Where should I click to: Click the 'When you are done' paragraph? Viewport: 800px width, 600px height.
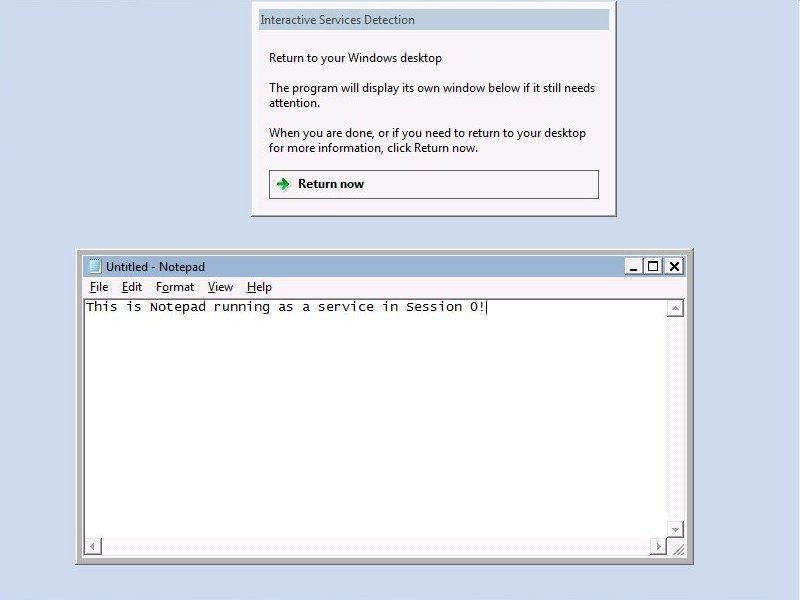tap(427, 140)
